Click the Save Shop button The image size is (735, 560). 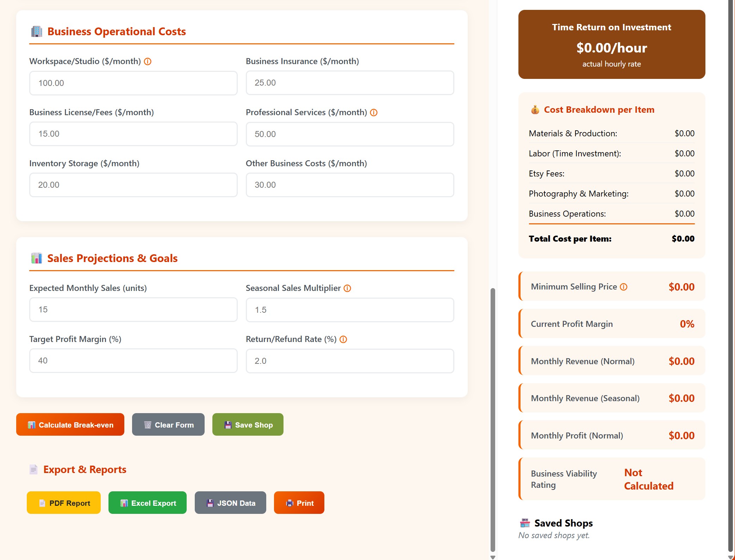[248, 425]
